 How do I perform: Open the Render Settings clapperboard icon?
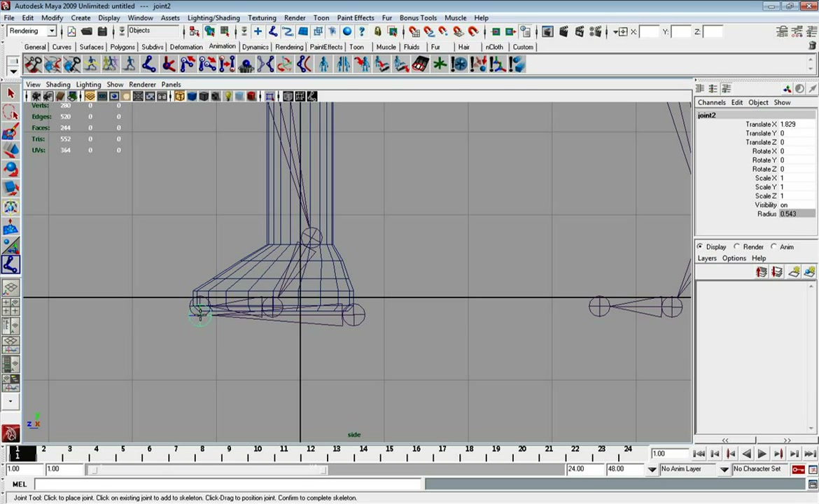click(x=595, y=32)
